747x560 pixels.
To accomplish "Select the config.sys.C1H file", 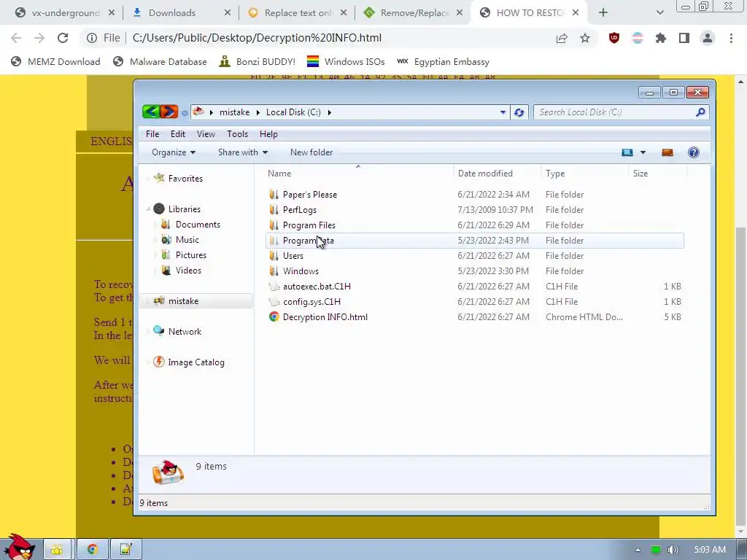I will tap(311, 301).
